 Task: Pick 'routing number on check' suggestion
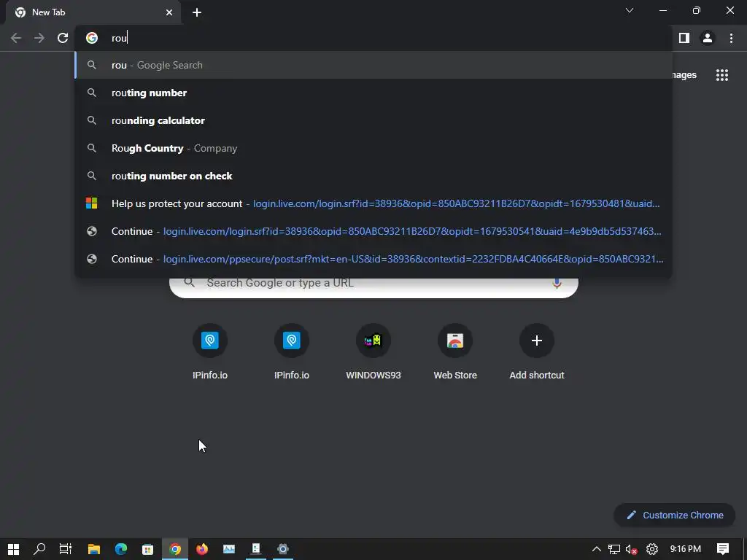373,176
